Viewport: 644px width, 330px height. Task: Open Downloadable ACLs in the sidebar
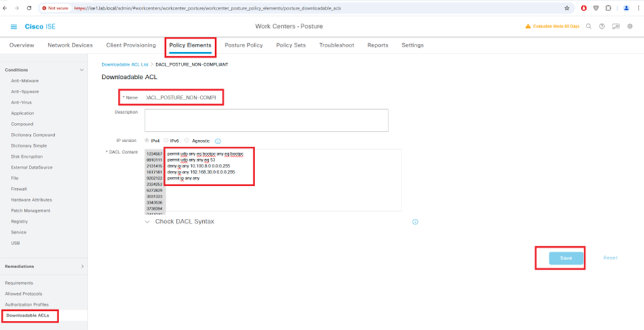tap(28, 316)
